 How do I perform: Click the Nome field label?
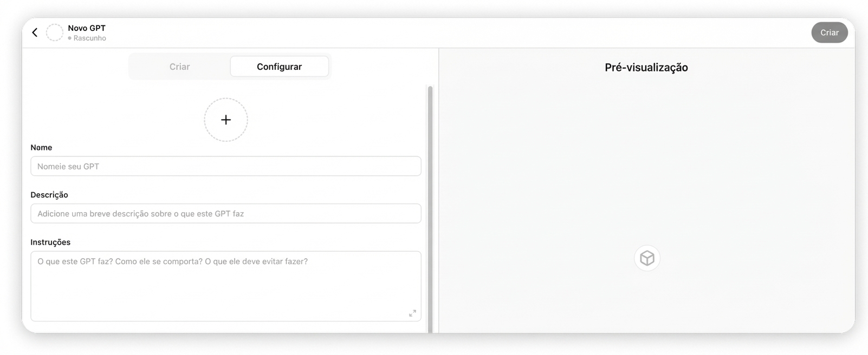point(41,147)
